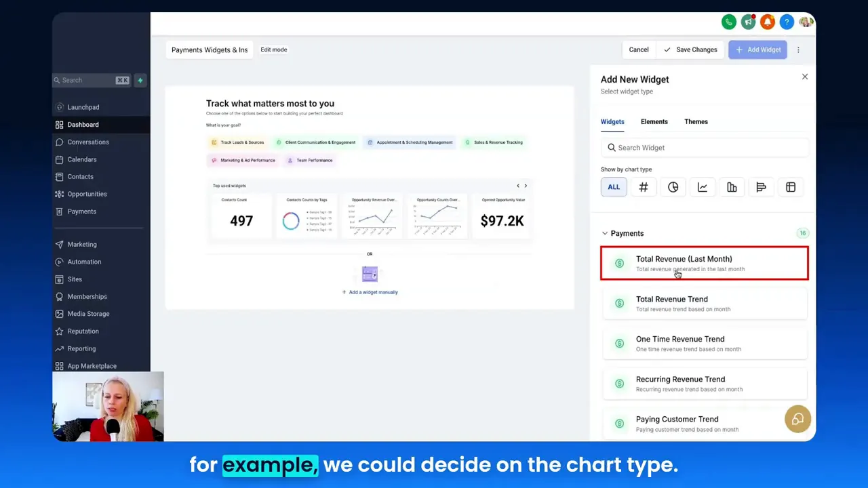Collapse the Payments widget section

click(605, 233)
